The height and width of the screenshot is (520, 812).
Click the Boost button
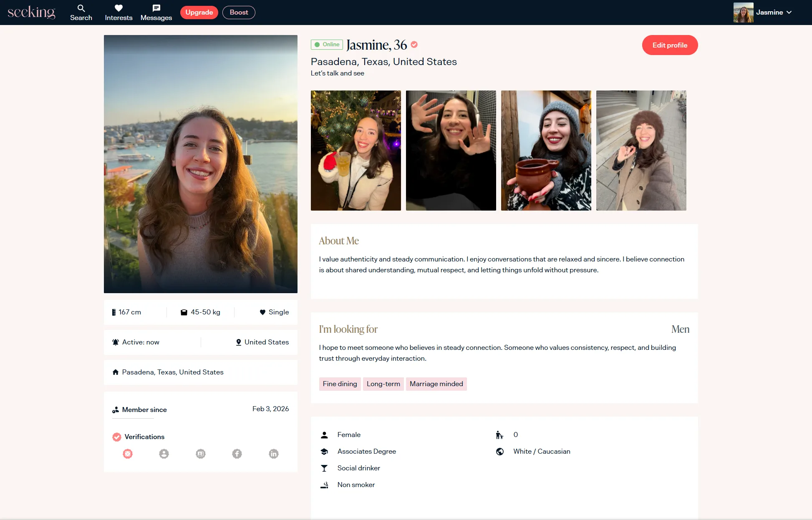click(239, 13)
